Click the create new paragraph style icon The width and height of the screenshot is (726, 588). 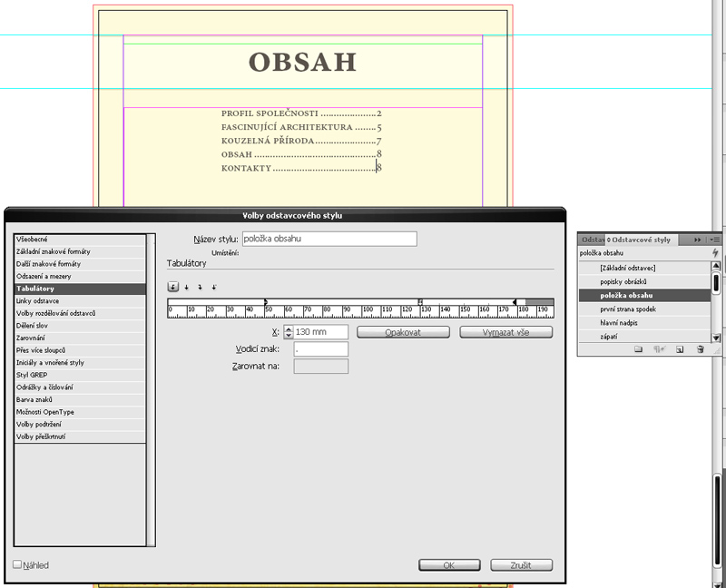click(x=679, y=348)
